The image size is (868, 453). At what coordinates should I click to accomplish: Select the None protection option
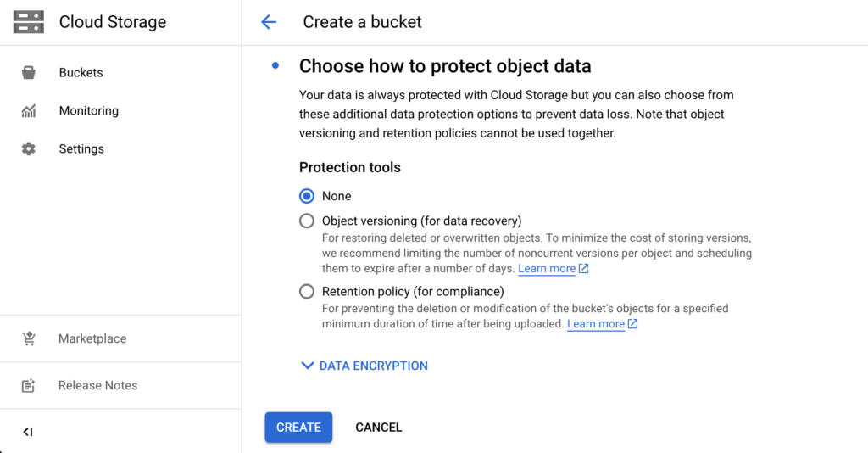point(307,196)
